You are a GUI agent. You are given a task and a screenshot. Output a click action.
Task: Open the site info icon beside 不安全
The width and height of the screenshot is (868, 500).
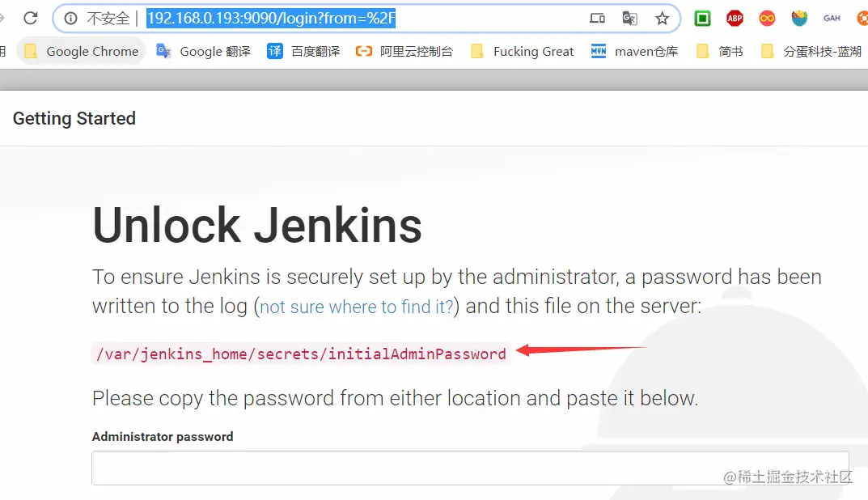point(70,19)
